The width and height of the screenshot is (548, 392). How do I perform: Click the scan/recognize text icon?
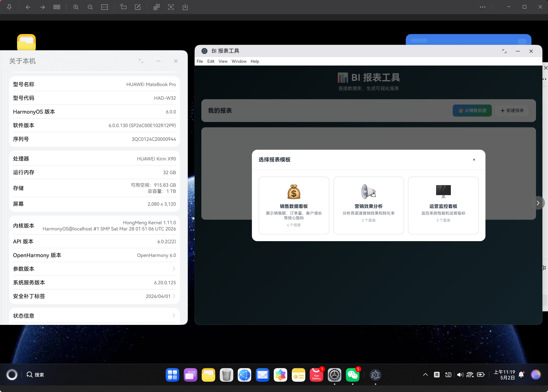tap(171, 7)
